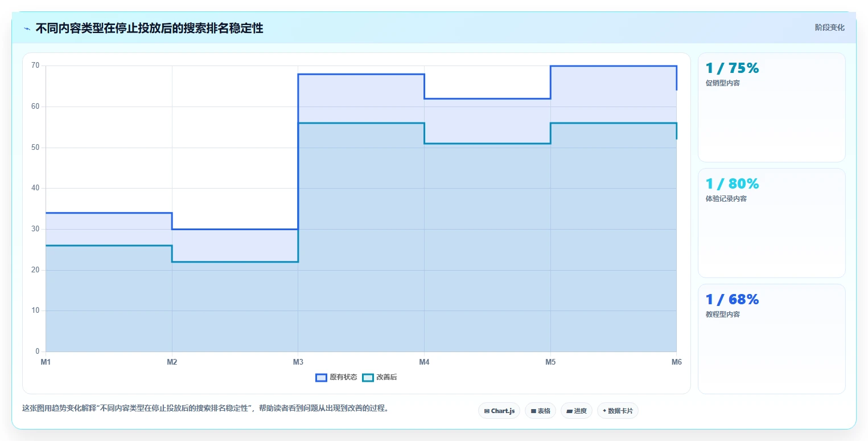Click the 70 y-axis tick label
The height and width of the screenshot is (441, 868).
point(35,66)
